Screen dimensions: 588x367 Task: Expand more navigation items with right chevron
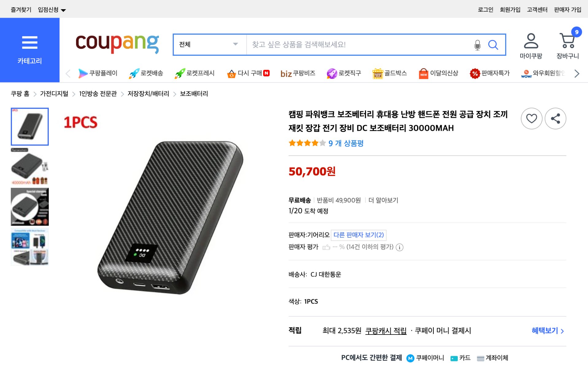click(577, 73)
